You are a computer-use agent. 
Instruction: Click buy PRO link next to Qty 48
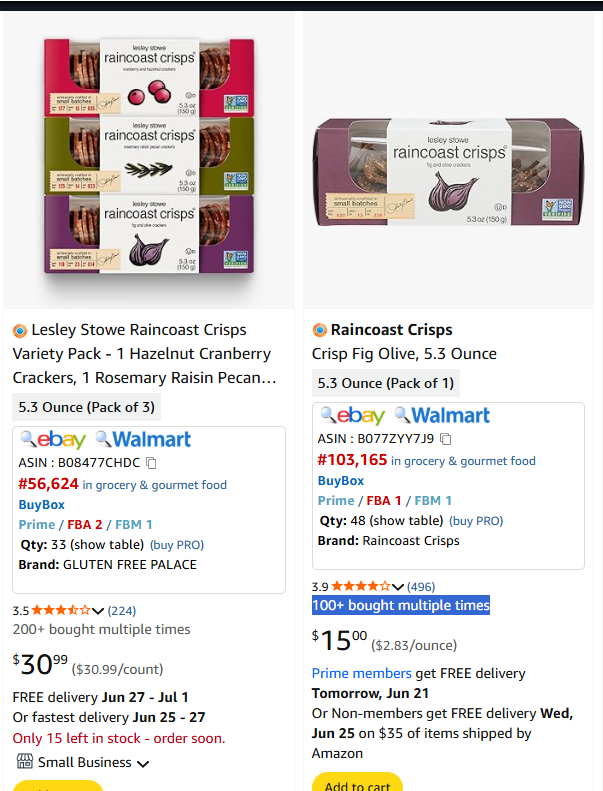pos(476,521)
